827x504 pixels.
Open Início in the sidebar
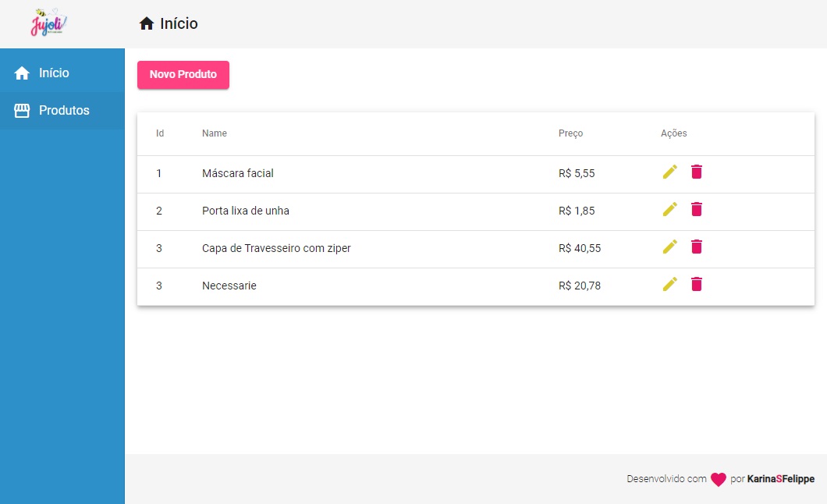[62, 73]
